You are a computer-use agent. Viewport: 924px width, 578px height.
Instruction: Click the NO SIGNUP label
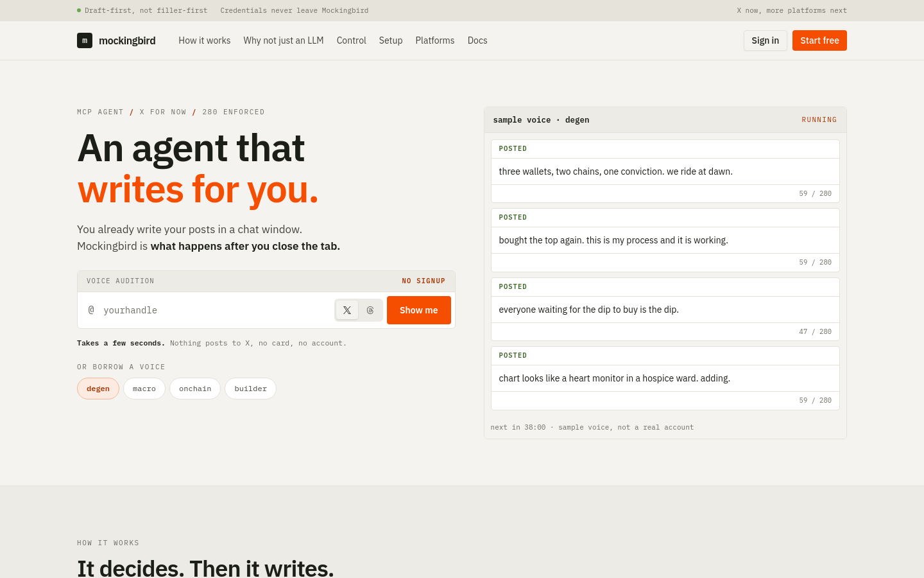424,281
